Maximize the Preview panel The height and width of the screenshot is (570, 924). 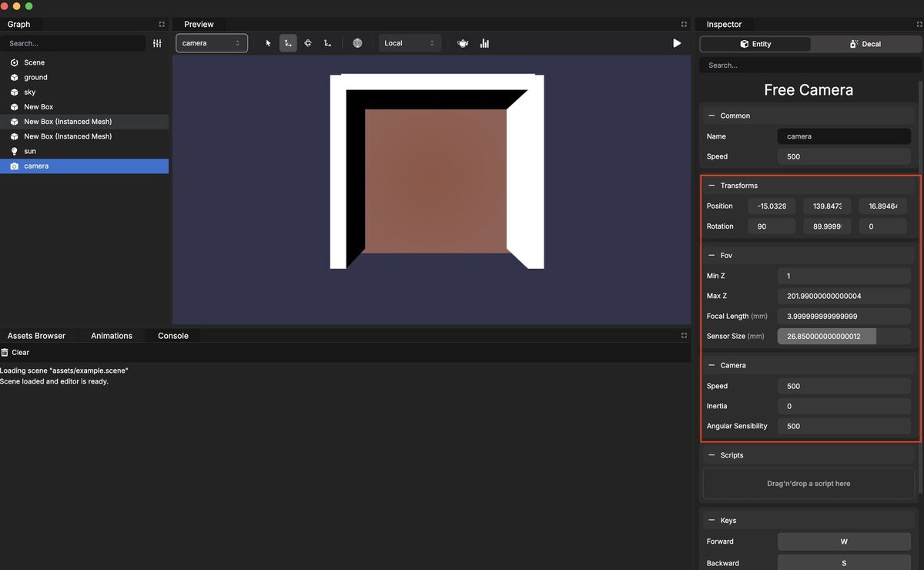click(684, 25)
